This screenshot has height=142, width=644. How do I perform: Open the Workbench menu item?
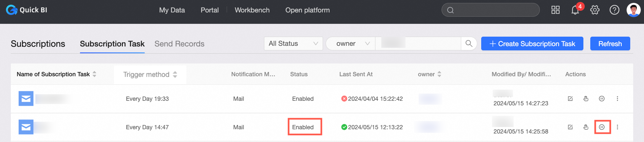(x=252, y=10)
